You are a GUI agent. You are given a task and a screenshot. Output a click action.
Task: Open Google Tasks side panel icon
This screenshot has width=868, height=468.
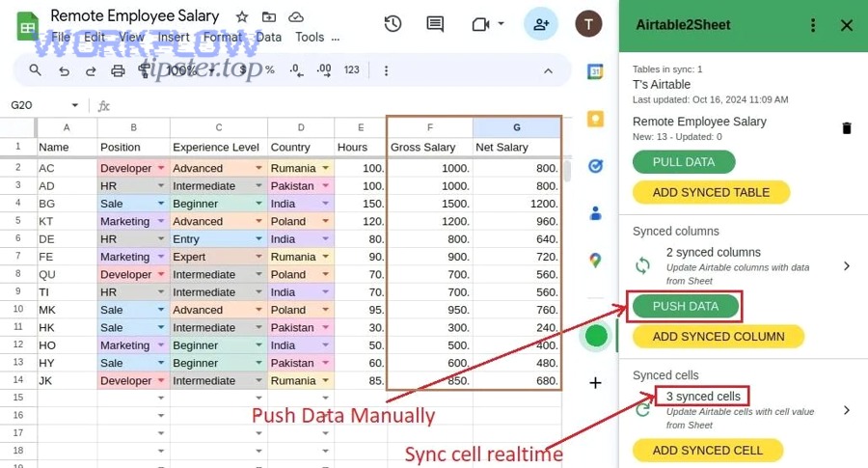tap(595, 166)
